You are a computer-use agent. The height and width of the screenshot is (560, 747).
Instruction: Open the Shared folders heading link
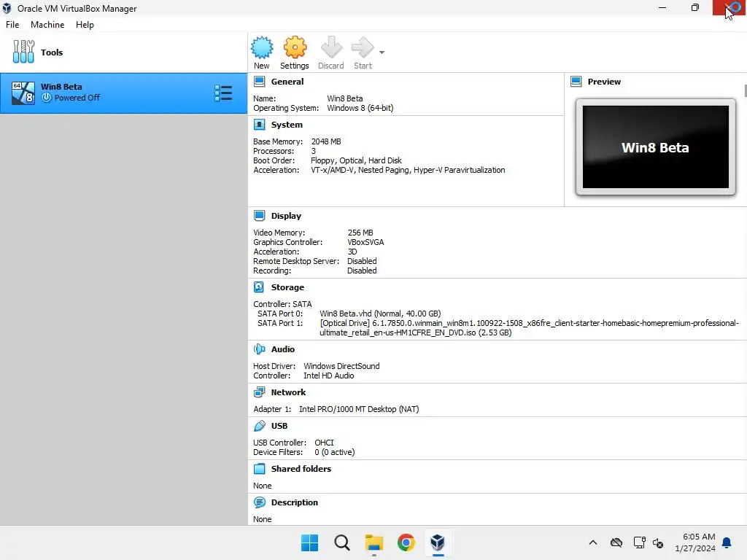[301, 469]
